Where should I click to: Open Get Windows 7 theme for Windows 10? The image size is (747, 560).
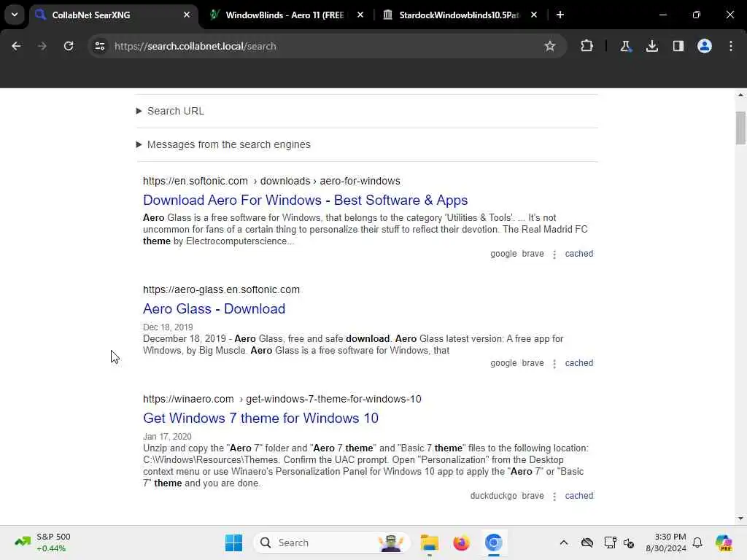[x=260, y=418]
